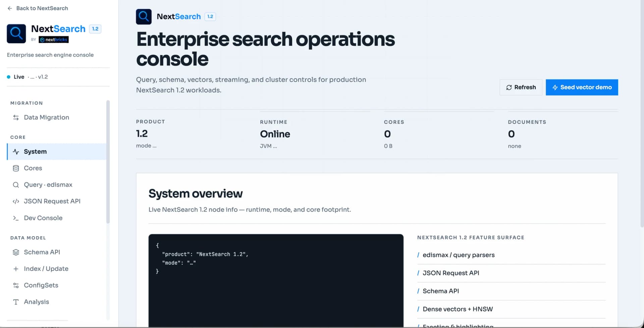Click 'Dense vectors + HNSW' feature row
644x328 pixels.
coord(512,309)
